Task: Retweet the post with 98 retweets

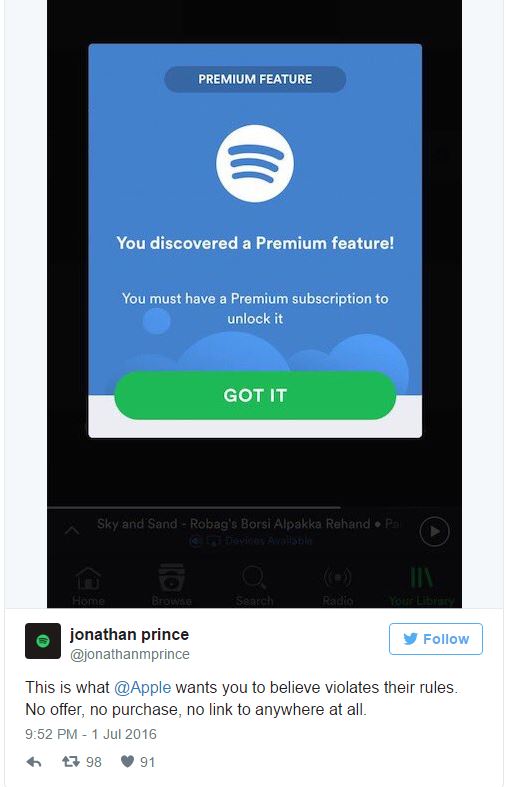Action: click(81, 762)
